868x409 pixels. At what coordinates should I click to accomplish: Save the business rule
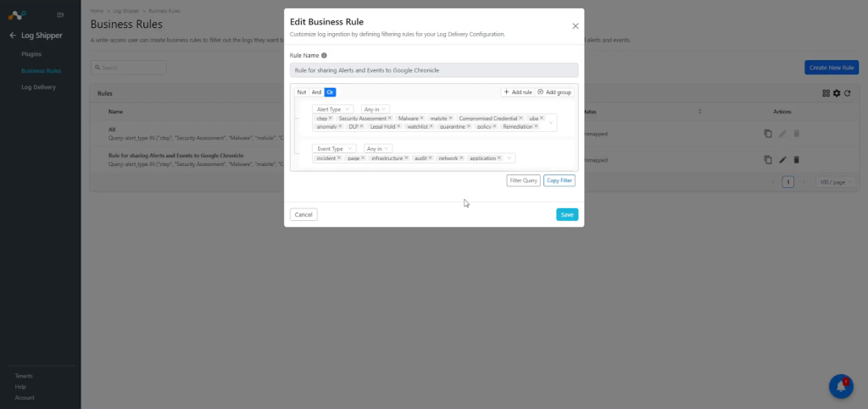[x=567, y=214]
